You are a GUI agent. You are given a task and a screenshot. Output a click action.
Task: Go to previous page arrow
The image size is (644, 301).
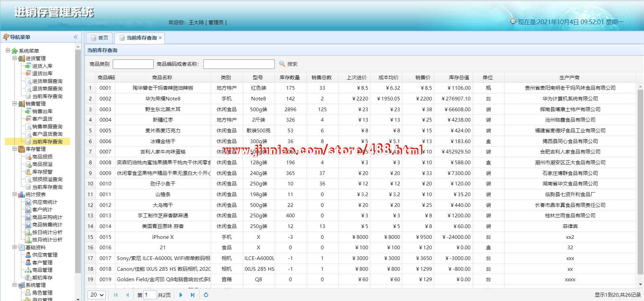tap(128, 295)
